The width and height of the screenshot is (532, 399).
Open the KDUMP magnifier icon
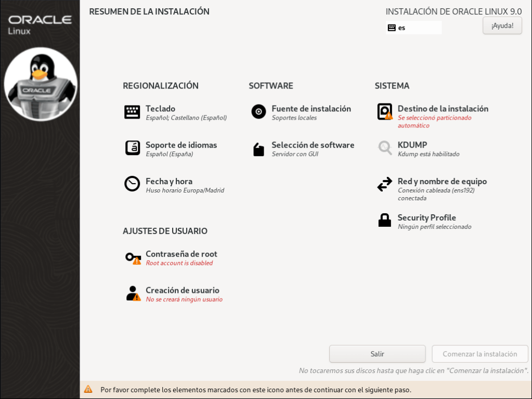coord(385,148)
